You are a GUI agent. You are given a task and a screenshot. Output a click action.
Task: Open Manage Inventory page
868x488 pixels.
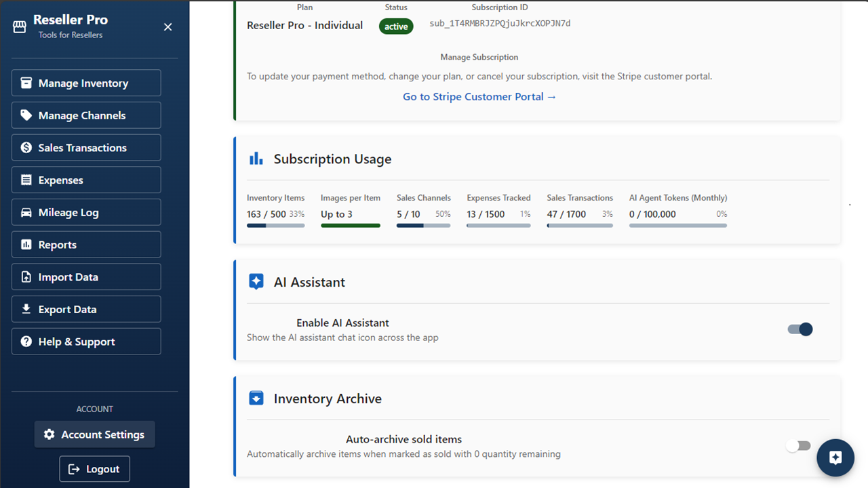(86, 83)
